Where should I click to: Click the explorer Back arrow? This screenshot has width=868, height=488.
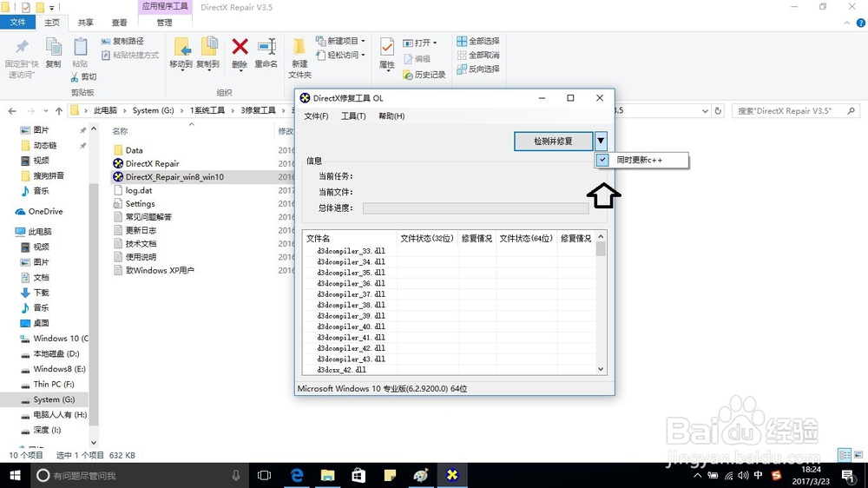pyautogui.click(x=12, y=111)
